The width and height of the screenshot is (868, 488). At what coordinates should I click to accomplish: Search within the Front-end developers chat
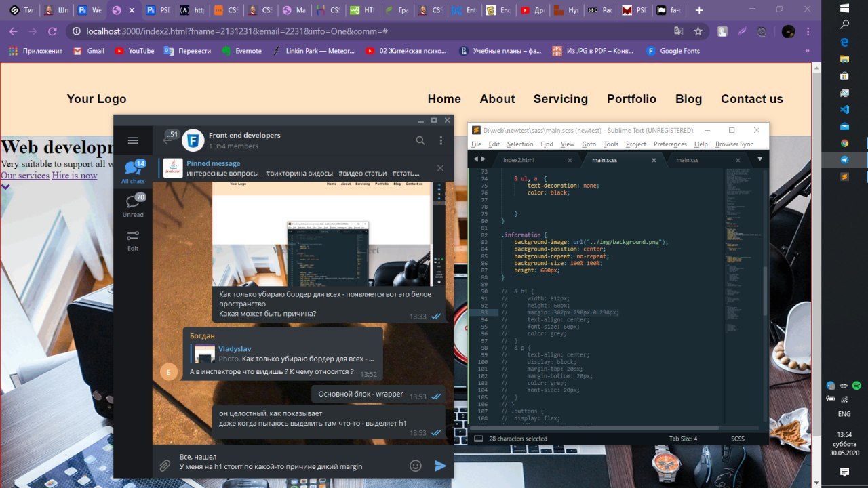click(x=420, y=140)
